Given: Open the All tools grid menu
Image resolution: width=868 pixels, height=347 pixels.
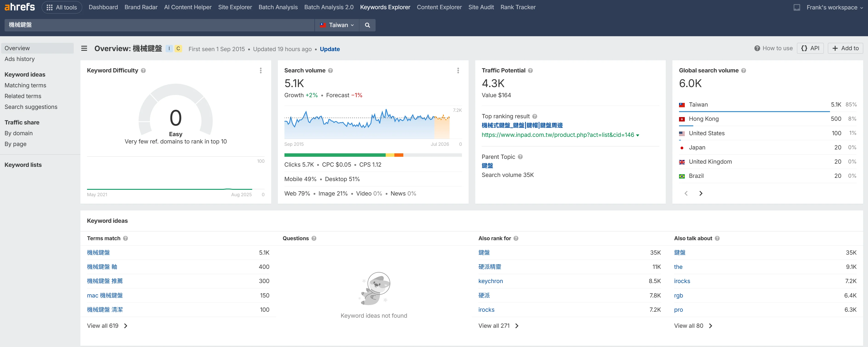Looking at the screenshot, I should (x=62, y=7).
